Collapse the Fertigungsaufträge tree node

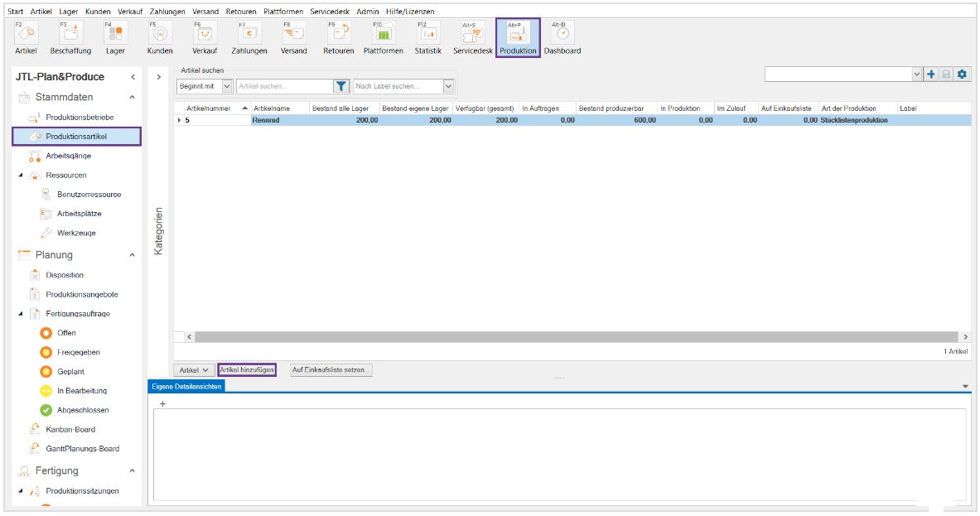[x=21, y=314]
